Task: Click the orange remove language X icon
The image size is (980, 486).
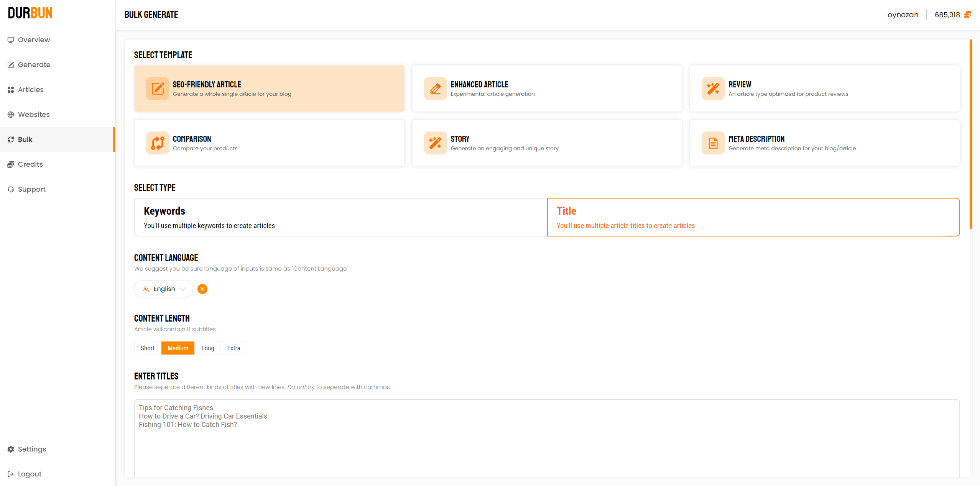Action: point(202,289)
